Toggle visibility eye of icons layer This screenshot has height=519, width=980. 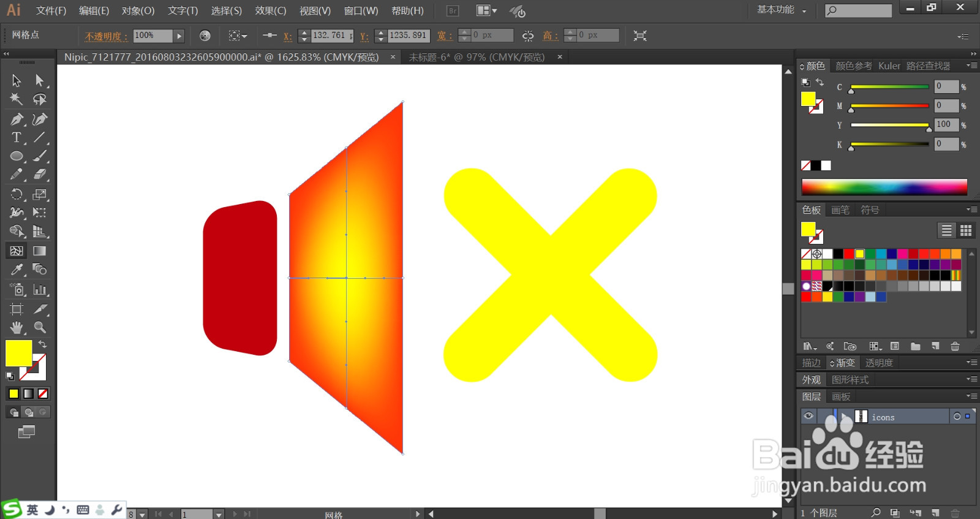pos(809,416)
